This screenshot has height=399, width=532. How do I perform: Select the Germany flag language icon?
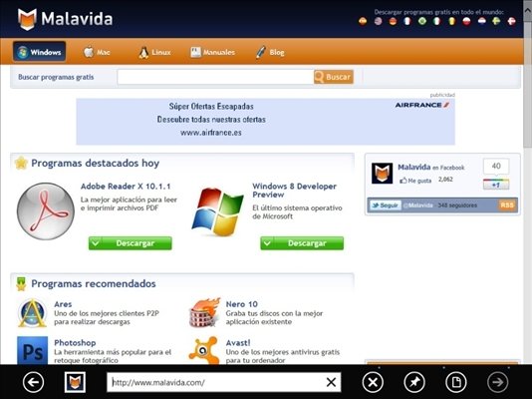pyautogui.click(x=393, y=21)
